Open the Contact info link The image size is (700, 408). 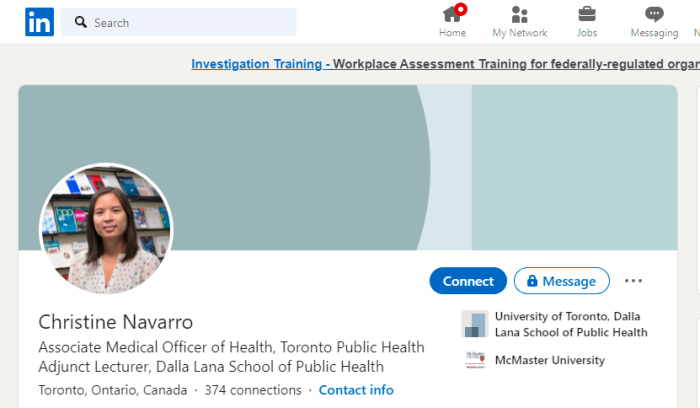click(x=356, y=390)
